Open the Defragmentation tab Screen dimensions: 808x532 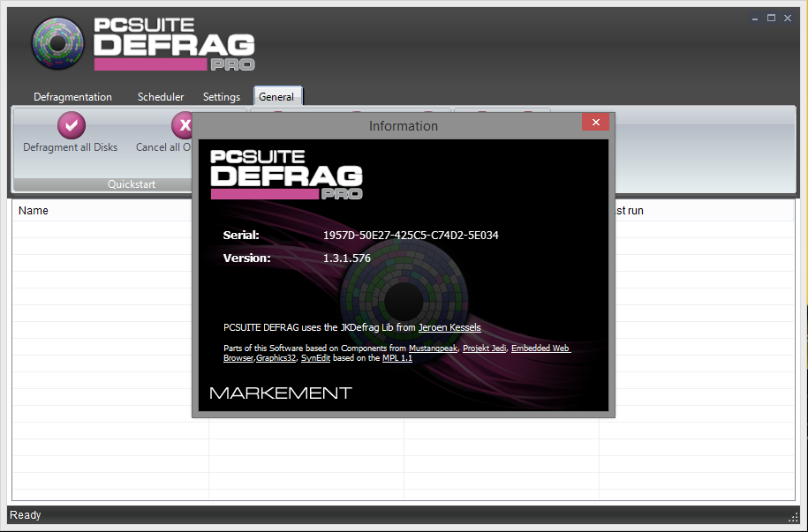coord(72,97)
